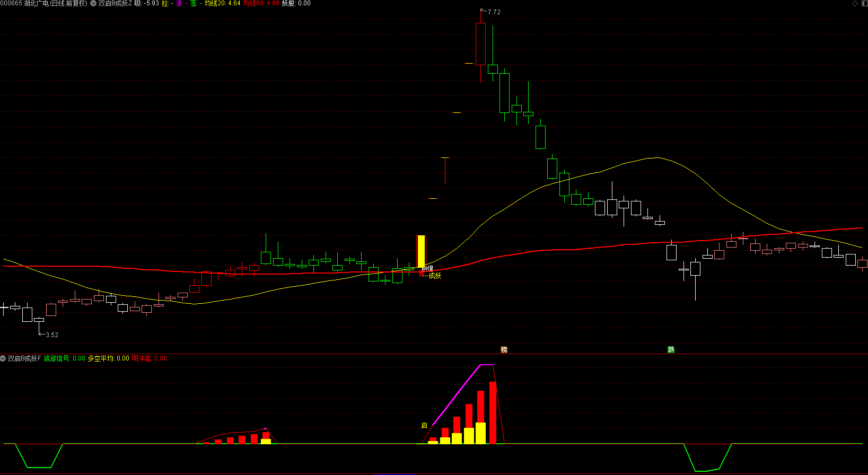Image resolution: width=868 pixels, height=475 pixels.
Task: Click the 吸: -5.93 value
Action: (147, 3)
